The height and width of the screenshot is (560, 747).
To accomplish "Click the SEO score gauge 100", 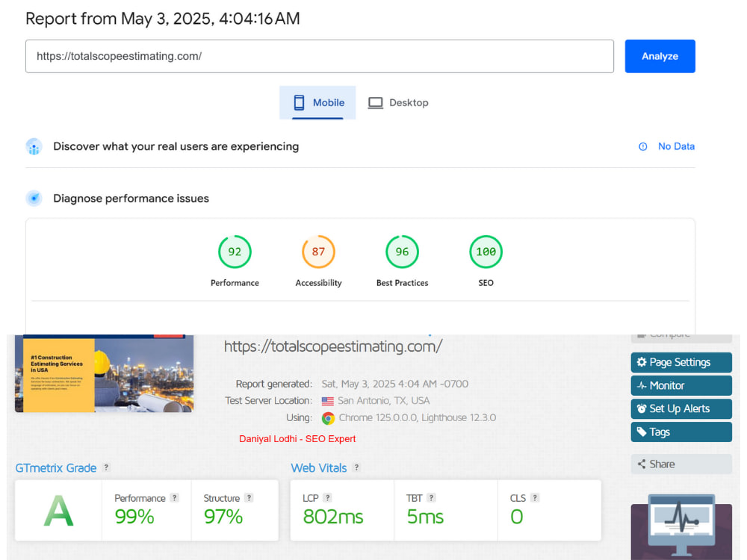I will (x=486, y=252).
